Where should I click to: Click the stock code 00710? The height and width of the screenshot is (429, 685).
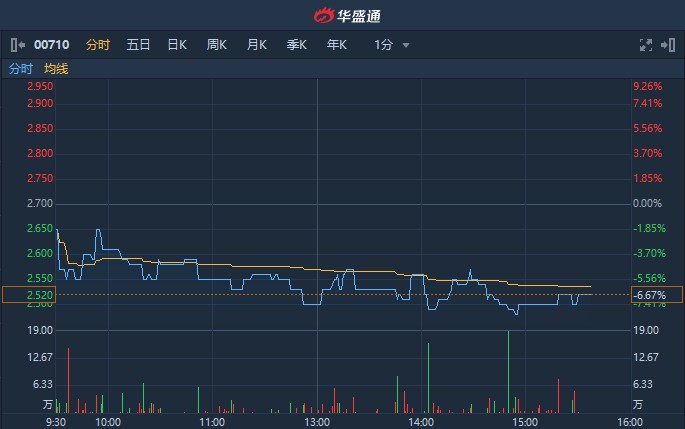(x=52, y=45)
